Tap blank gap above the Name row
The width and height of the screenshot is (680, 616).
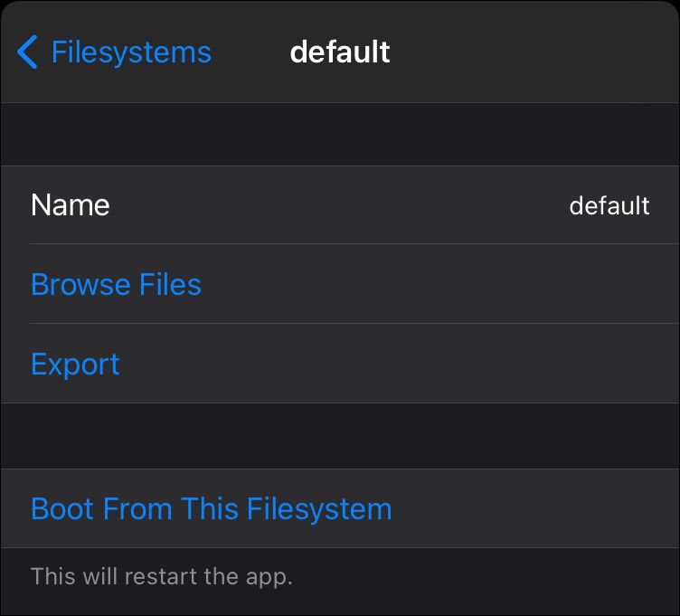click(340, 134)
